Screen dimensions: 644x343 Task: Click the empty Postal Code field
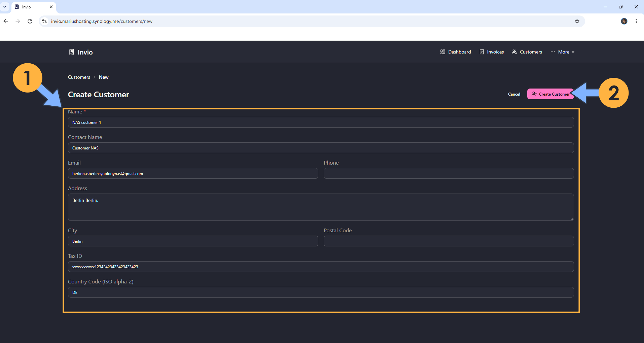point(449,241)
